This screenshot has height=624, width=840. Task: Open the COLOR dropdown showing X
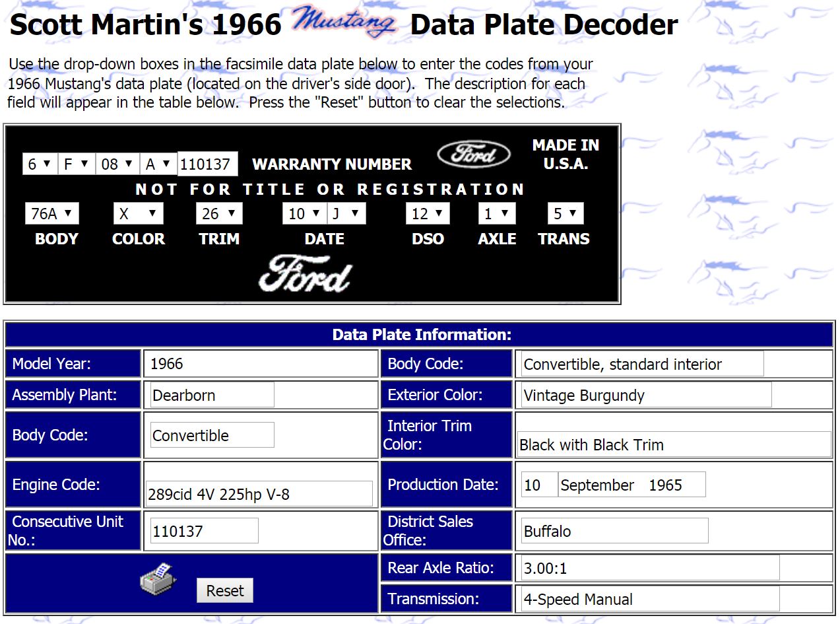click(138, 213)
